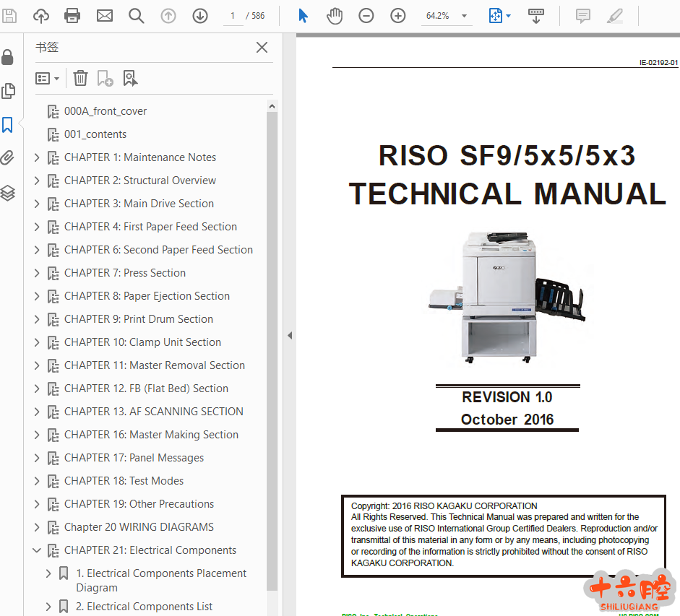Click the zoom out minus button
The height and width of the screenshot is (616, 680).
click(366, 15)
